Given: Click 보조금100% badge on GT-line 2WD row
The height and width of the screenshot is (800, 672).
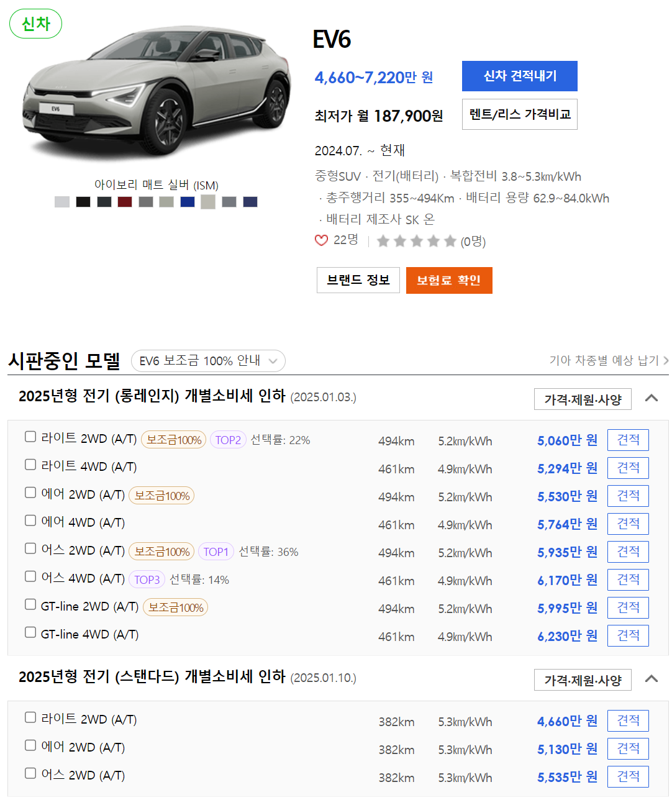Looking at the screenshot, I should [176, 607].
